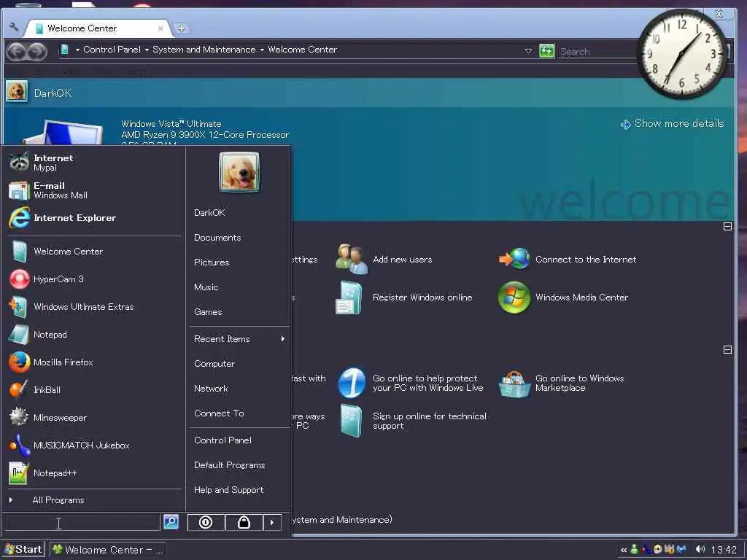Viewport: 747px width, 560px height.
Task: Open Documents from the Start menu
Action: [x=217, y=238]
